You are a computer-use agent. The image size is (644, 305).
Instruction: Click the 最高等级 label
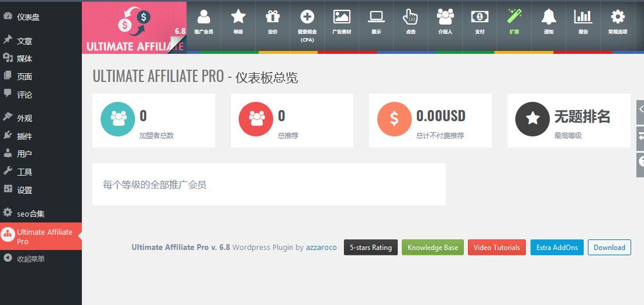coord(568,136)
